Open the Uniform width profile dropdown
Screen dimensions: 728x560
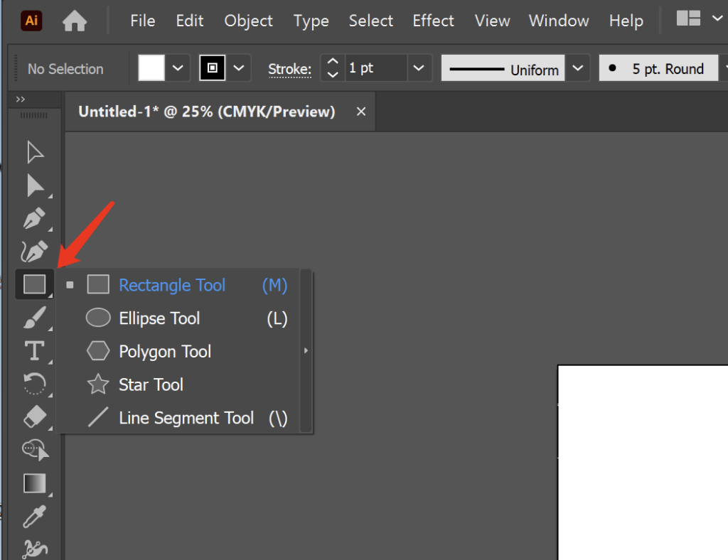577,69
